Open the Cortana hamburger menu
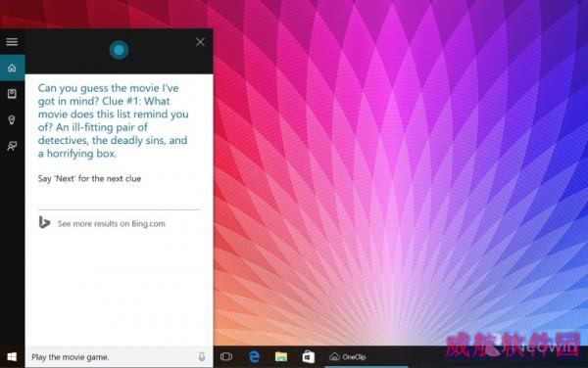588x368 pixels. click(12, 41)
